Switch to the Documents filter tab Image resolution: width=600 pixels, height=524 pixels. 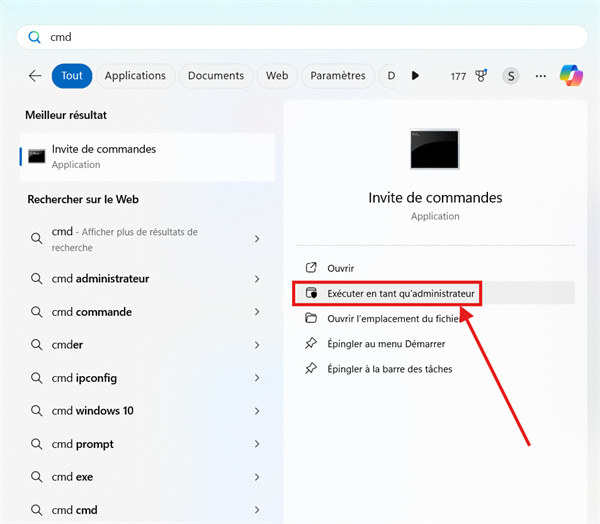tap(216, 76)
